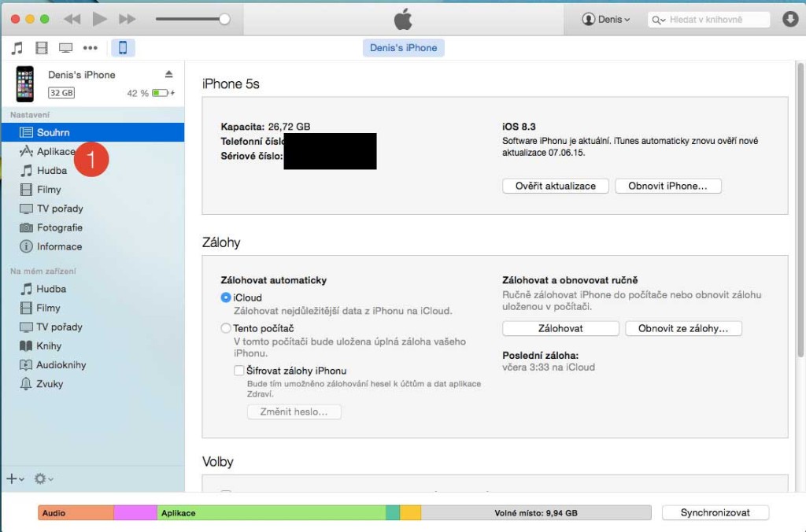
Task: Show more library types ellipsis
Action: click(x=91, y=48)
